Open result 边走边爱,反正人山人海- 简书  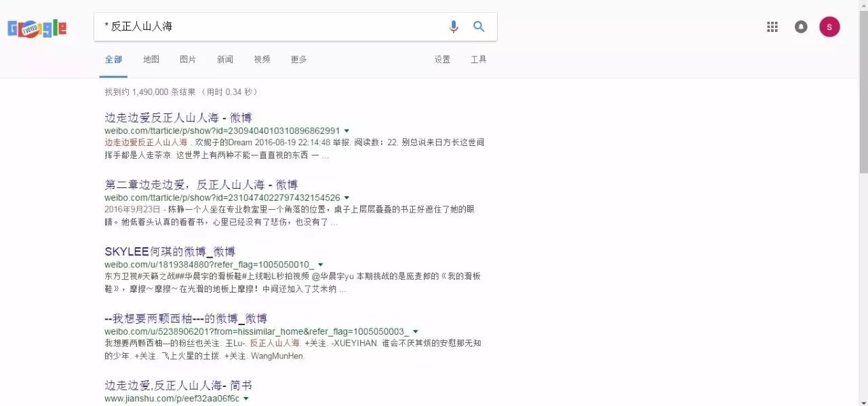178,385
